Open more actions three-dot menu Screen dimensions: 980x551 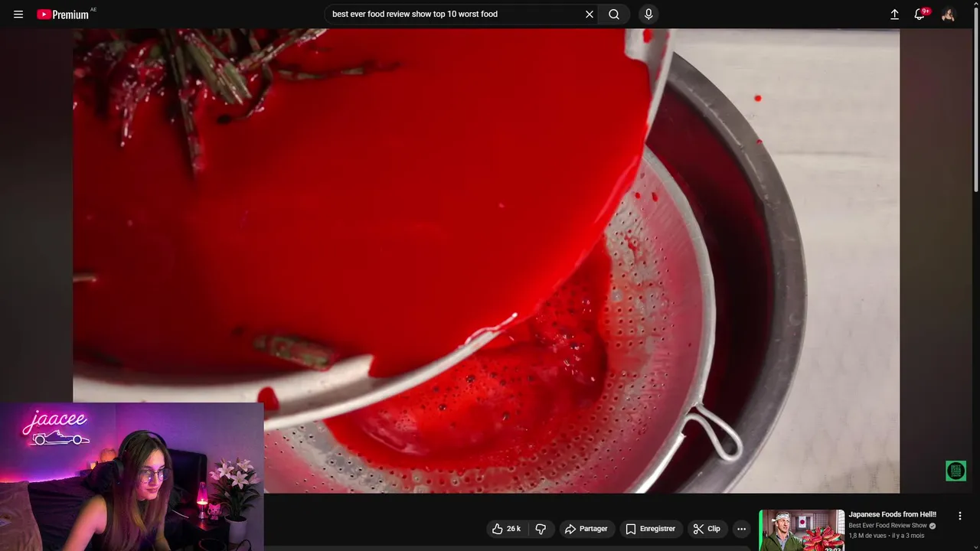click(741, 529)
